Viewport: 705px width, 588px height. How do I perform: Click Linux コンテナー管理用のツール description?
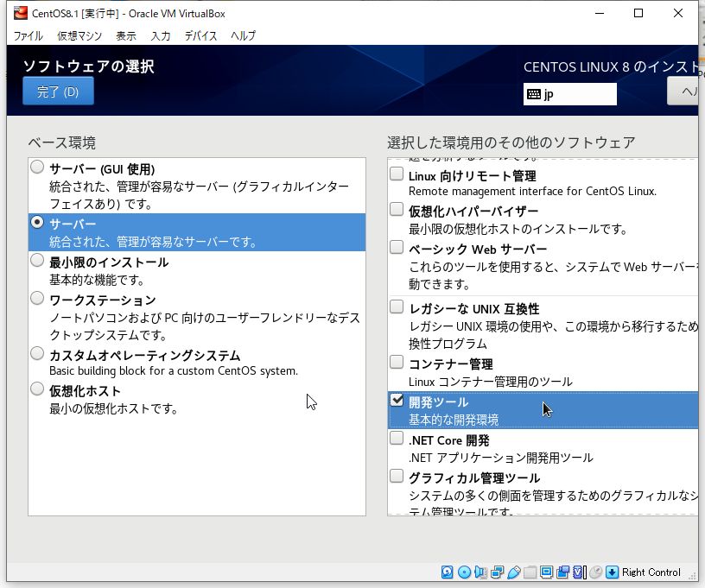(491, 382)
